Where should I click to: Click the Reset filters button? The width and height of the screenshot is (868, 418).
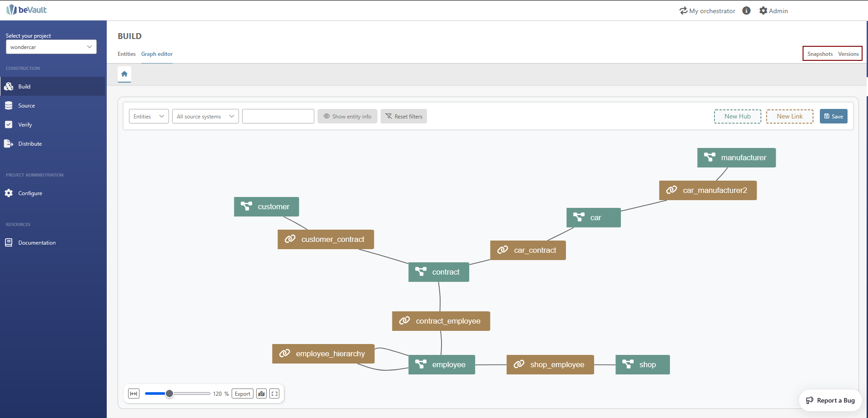(404, 117)
